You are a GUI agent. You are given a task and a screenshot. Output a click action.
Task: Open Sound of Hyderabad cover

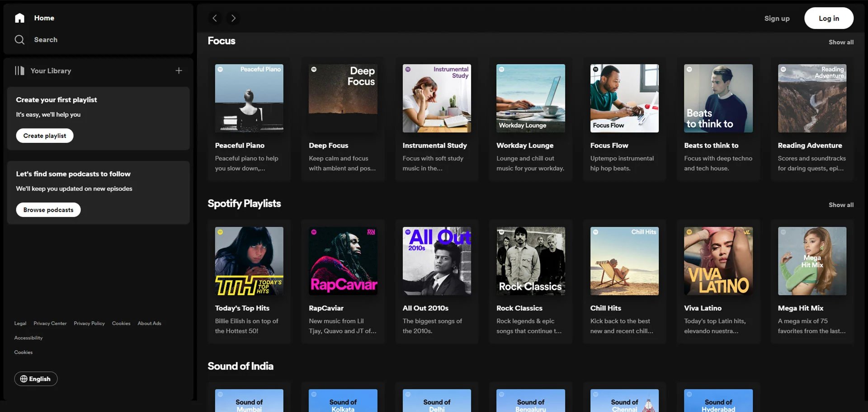pyautogui.click(x=718, y=401)
